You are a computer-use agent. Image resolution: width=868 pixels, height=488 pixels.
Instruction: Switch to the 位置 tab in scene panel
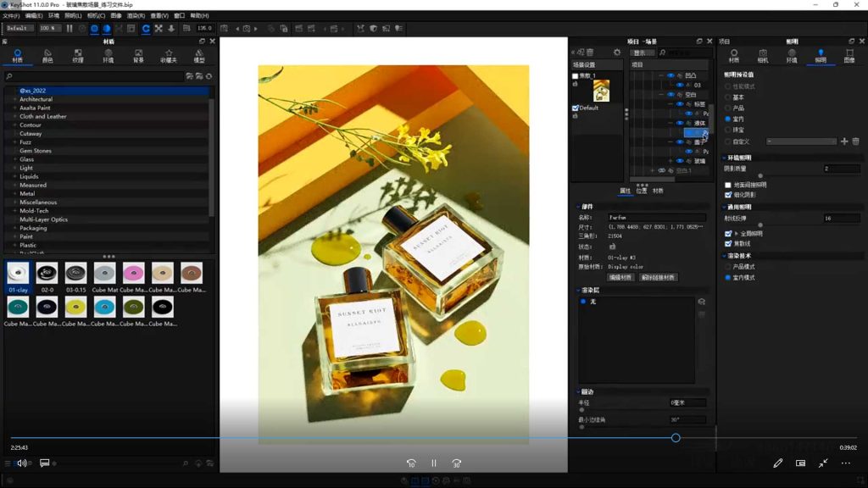tap(642, 191)
